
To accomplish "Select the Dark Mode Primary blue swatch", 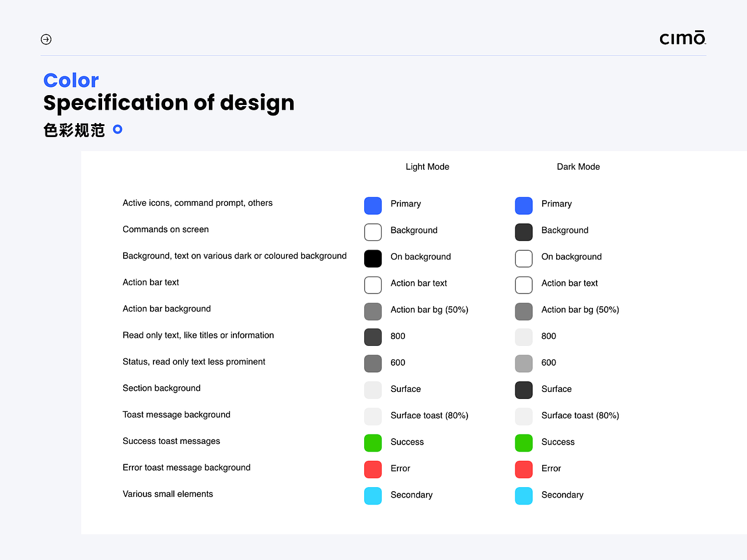I will (523, 205).
